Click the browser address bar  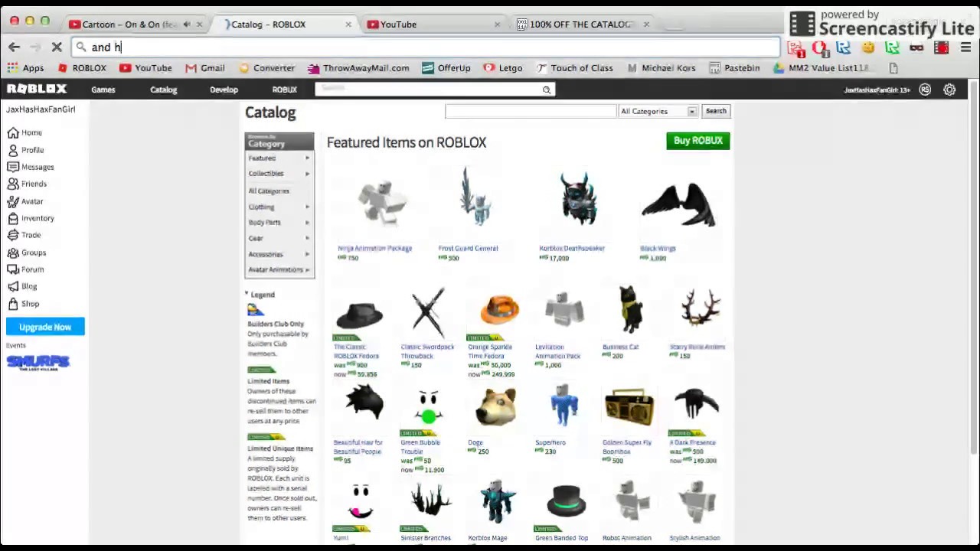coord(426,47)
